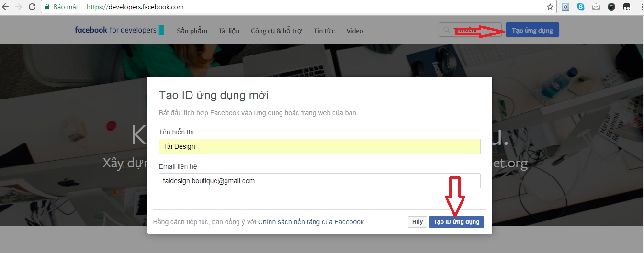Focus the Email liên hệ field
The width and height of the screenshot is (644, 253).
click(319, 181)
